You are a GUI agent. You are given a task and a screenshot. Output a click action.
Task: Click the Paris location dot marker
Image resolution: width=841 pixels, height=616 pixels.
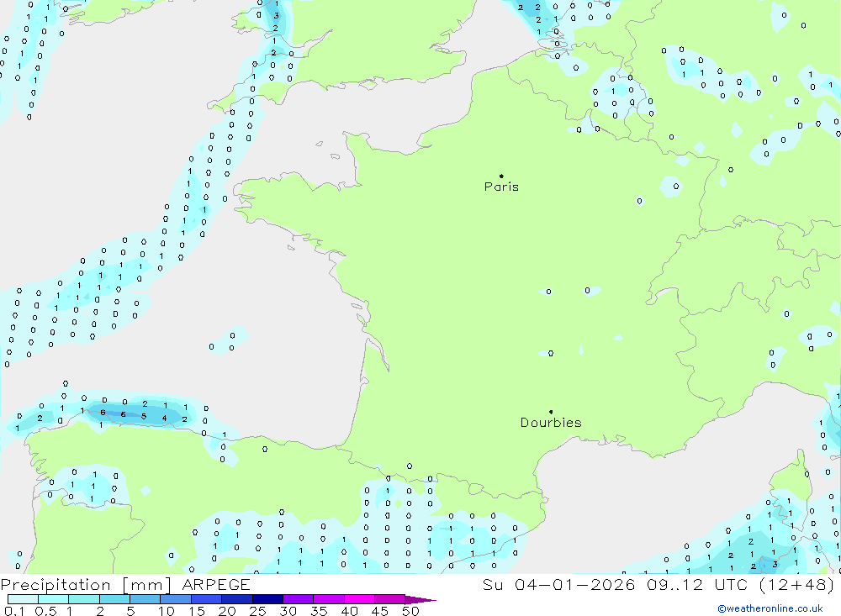click(501, 176)
